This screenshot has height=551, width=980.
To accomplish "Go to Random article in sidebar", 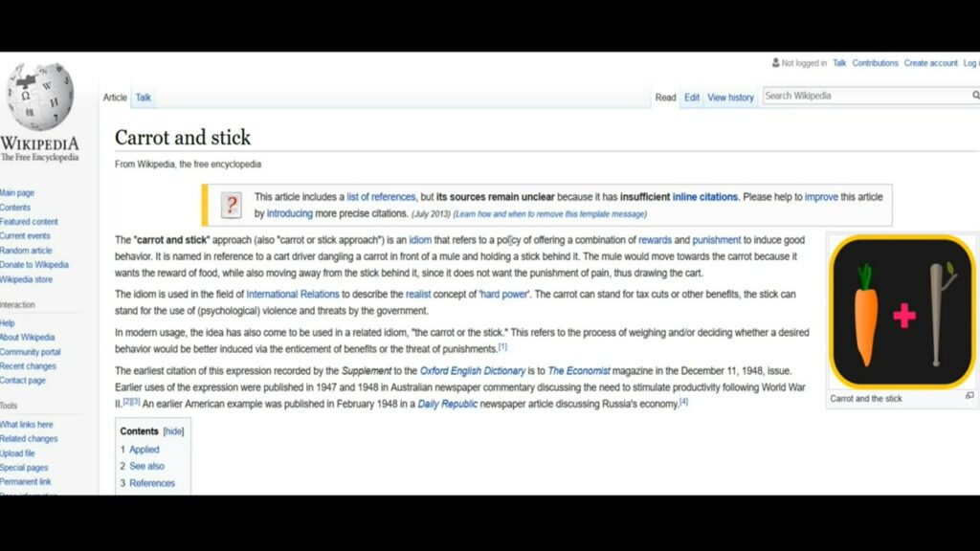I will click(x=26, y=251).
